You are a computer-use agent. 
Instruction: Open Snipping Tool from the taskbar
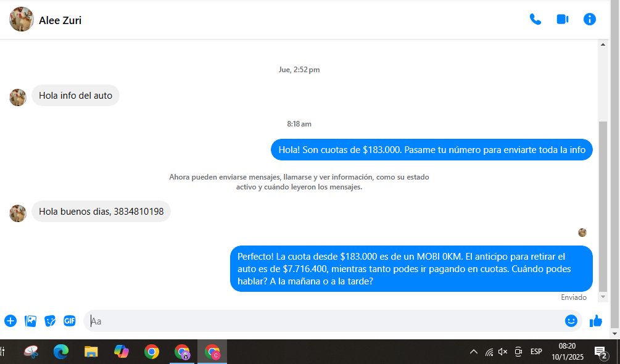click(x=31, y=352)
